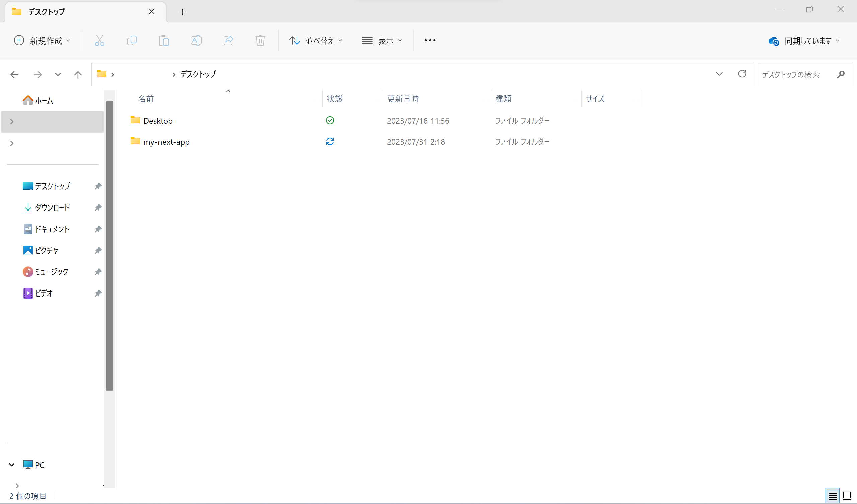Click the navigation pane scrollbar
Viewport: 857px width, 504px height.
tap(109, 246)
